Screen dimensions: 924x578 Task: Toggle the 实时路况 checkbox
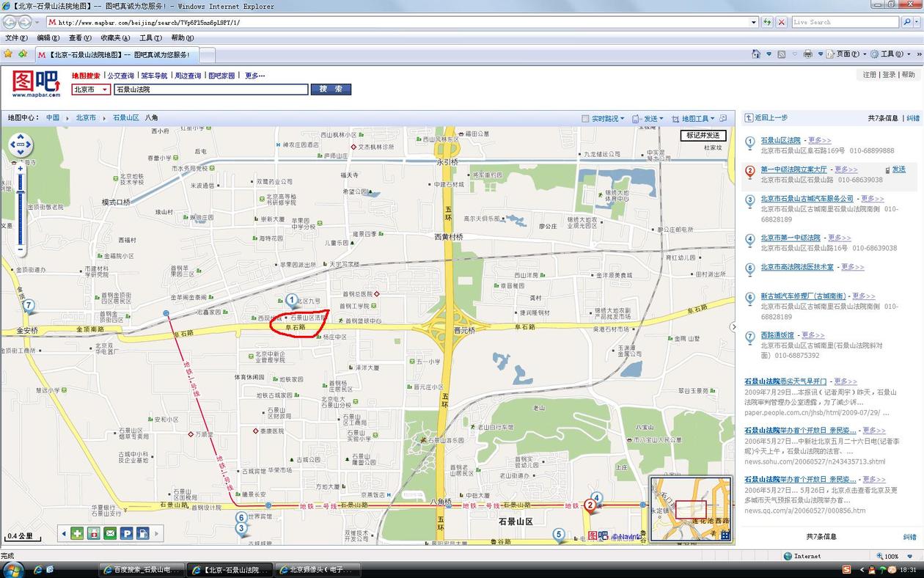coord(585,118)
